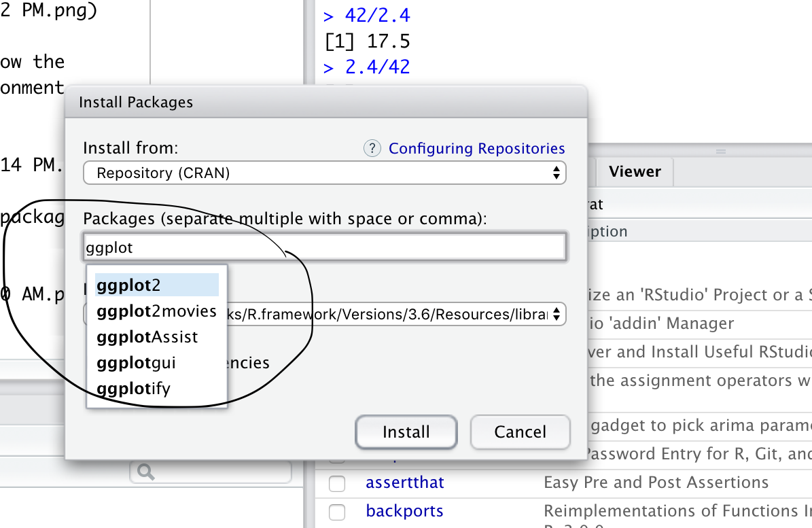Click description 'Easy Pre and Post Assertions'
Viewport: 812px width, 528px height.
pyautogui.click(x=656, y=482)
